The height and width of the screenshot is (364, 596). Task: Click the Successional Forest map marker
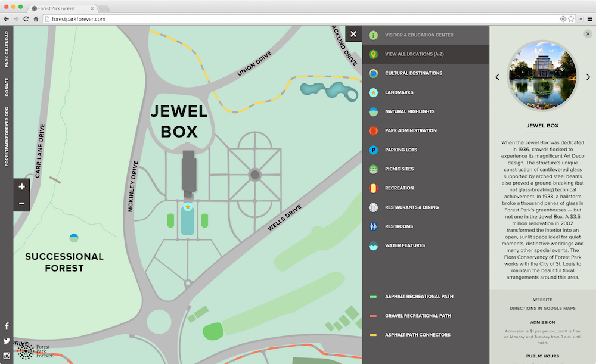pyautogui.click(x=74, y=238)
